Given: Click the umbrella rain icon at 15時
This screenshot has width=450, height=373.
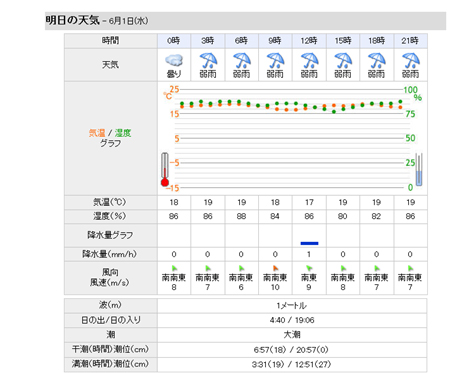Looking at the screenshot, I should coord(343,60).
